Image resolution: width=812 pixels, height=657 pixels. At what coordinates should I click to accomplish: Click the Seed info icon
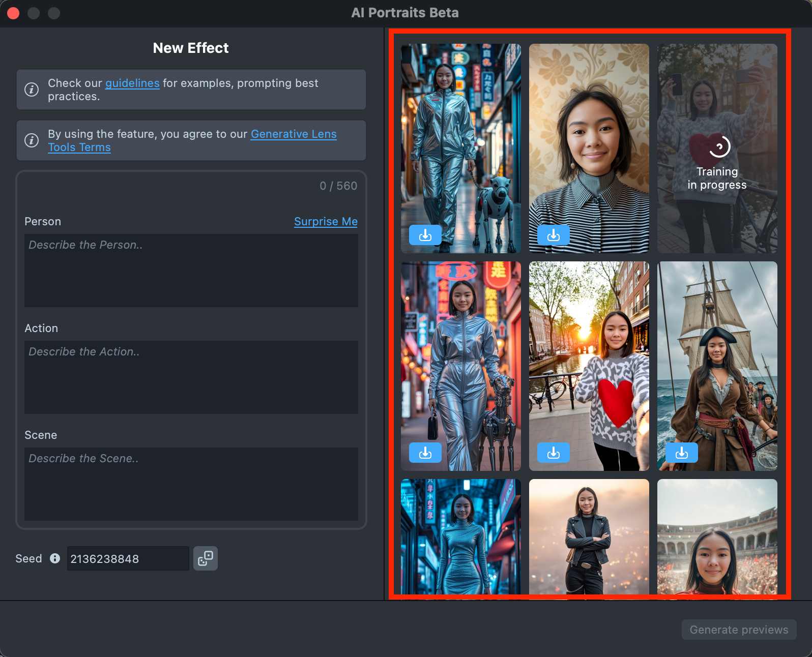(x=55, y=558)
